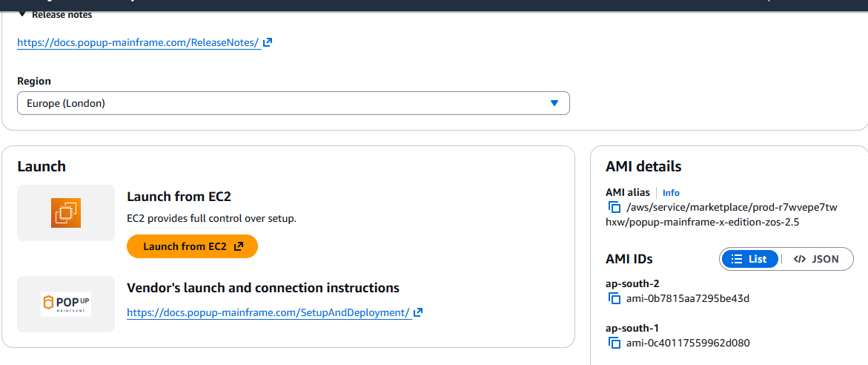Click the Popup Mainframe vendor logo
The width and height of the screenshot is (868, 365).
pyautogui.click(x=66, y=304)
